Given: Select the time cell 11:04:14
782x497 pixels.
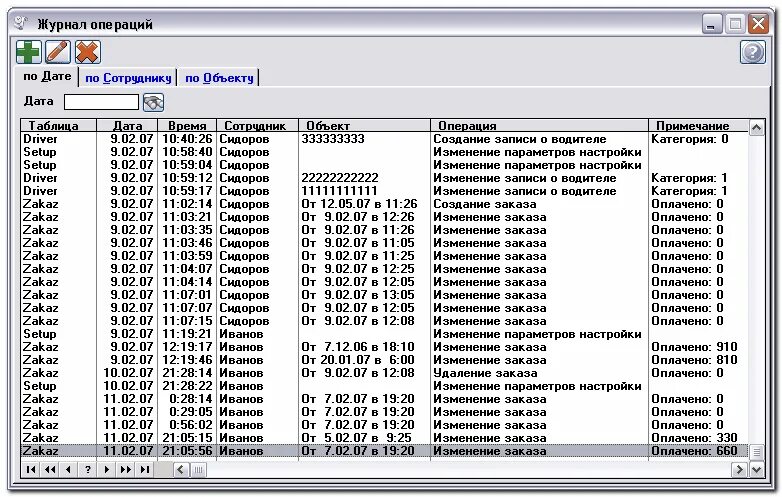Looking at the screenshot, I should click(x=187, y=282).
